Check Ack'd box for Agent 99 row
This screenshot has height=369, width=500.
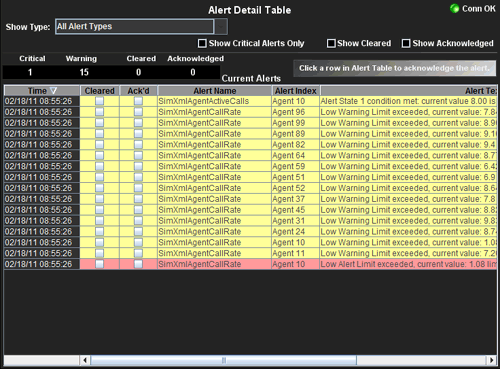[138, 123]
